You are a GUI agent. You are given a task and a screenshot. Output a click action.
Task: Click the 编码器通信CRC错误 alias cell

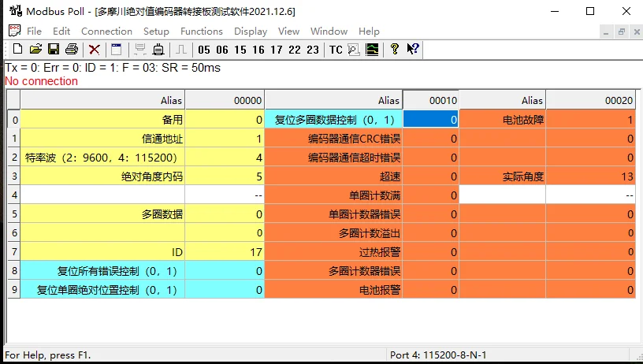pos(334,139)
